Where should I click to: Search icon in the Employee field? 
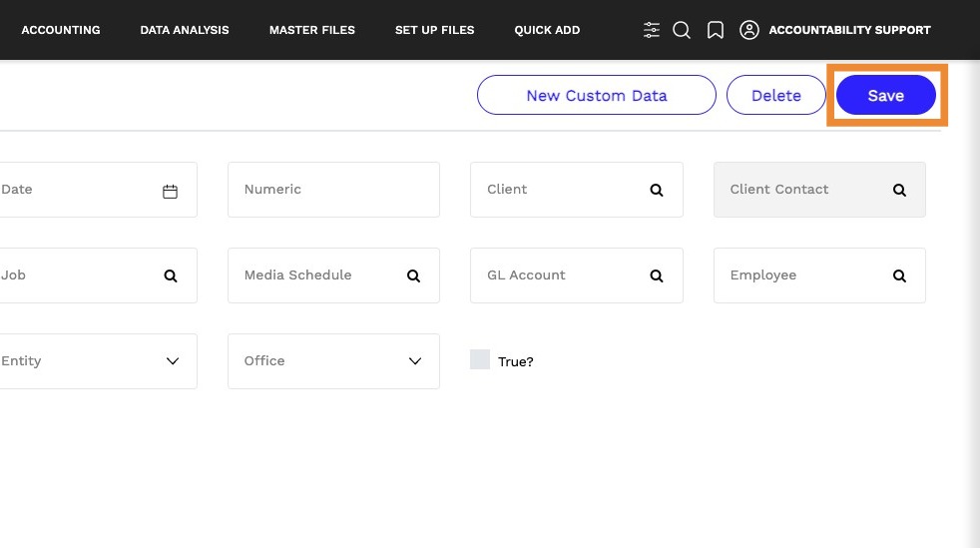click(899, 275)
